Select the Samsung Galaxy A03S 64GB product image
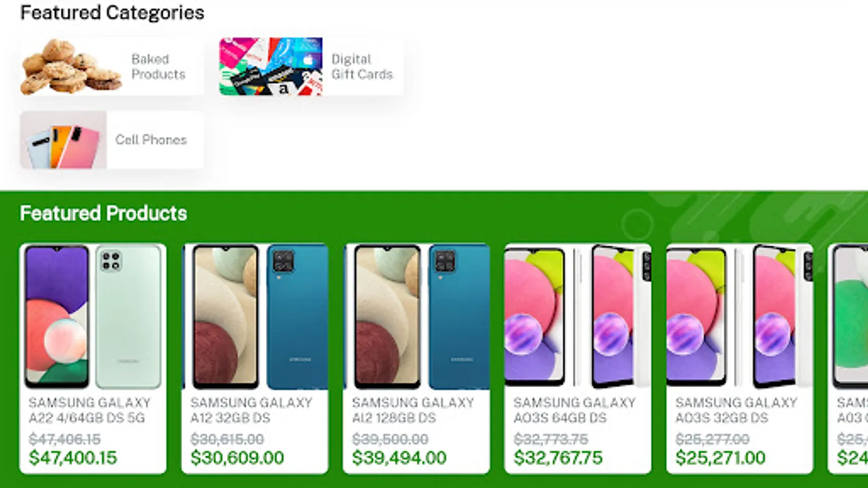 click(x=578, y=317)
